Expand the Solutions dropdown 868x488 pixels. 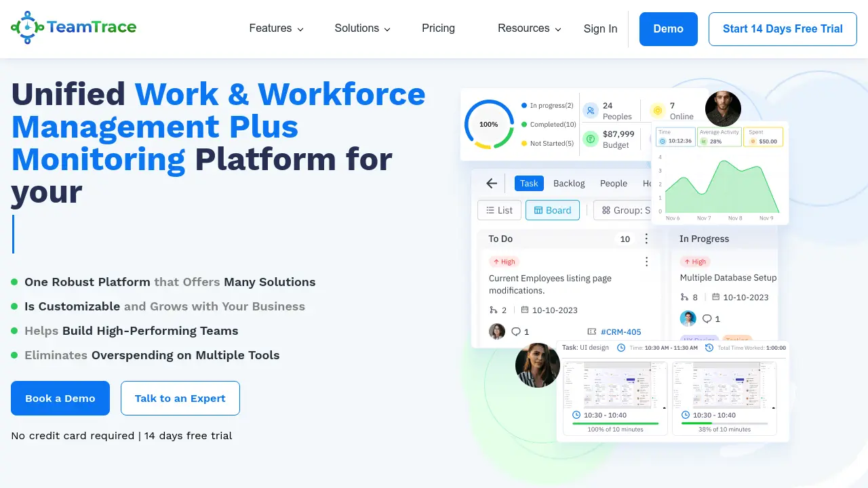[362, 28]
